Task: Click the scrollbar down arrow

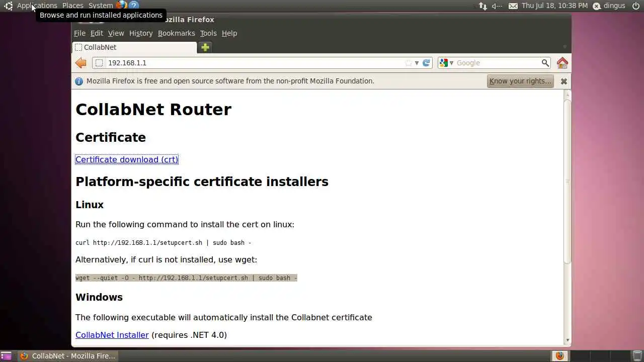Action: [x=568, y=340]
